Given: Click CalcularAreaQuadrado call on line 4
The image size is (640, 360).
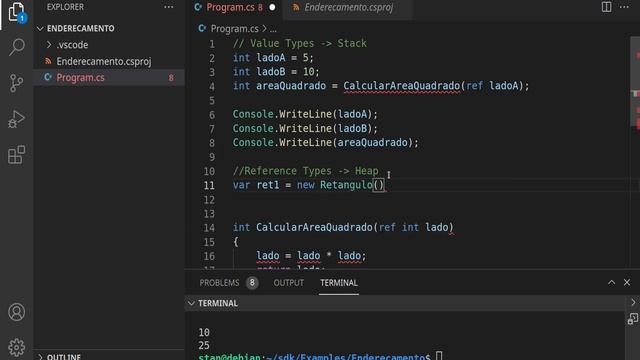Looking at the screenshot, I should pos(402,86).
